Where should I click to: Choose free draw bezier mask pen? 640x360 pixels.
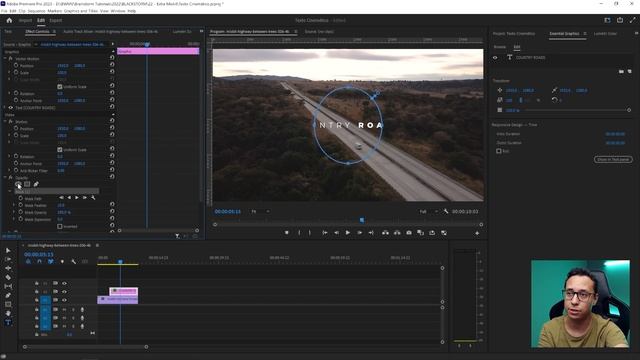pyautogui.click(x=36, y=184)
